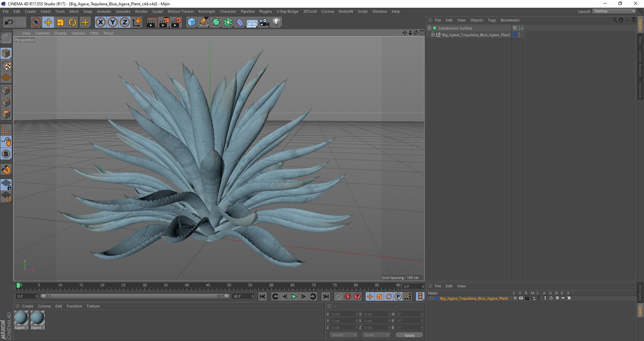The height and width of the screenshot is (341, 644).
Task: Activate the Scale tool
Action: click(60, 22)
